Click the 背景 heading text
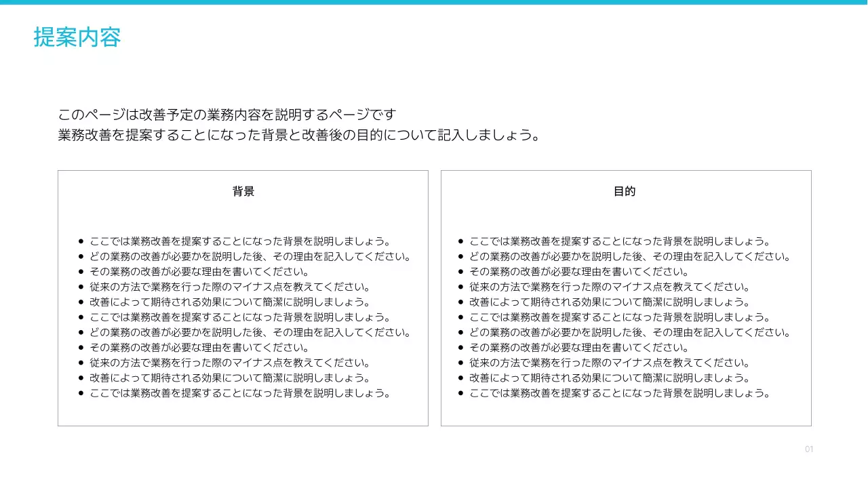The image size is (868, 488). 243,191
